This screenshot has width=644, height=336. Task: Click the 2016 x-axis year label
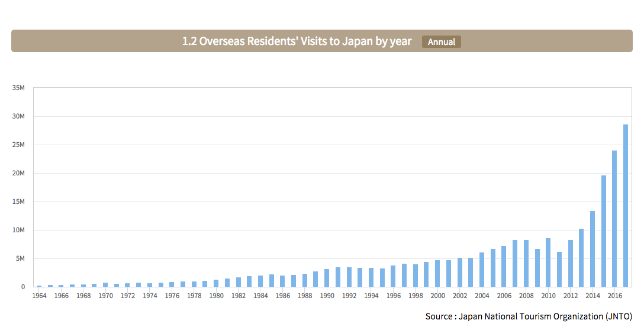coord(614,296)
